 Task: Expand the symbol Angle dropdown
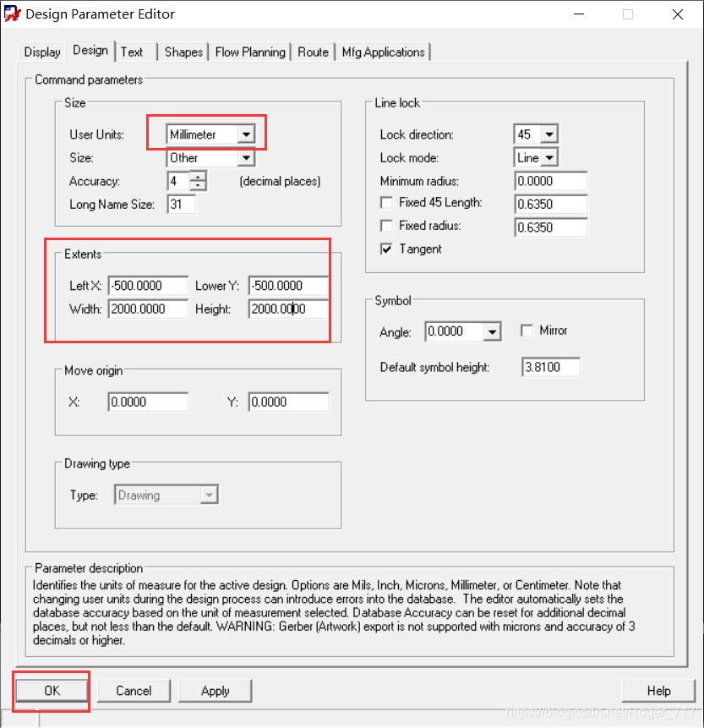pos(493,332)
